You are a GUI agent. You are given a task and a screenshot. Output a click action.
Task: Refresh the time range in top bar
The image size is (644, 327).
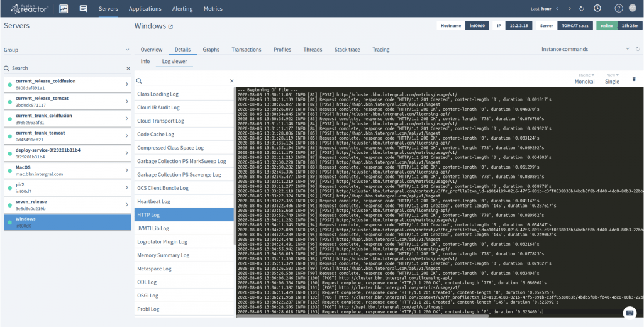point(582,9)
